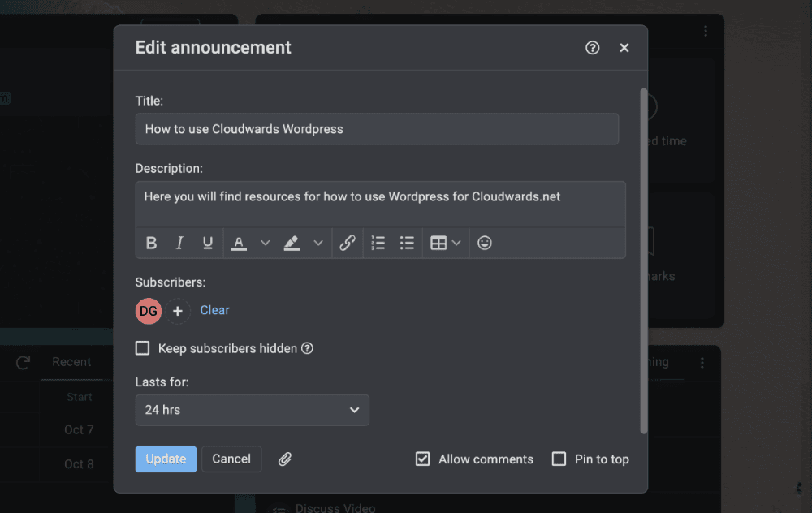
Task: Insert a hyperlink using link icon
Action: pyautogui.click(x=348, y=243)
